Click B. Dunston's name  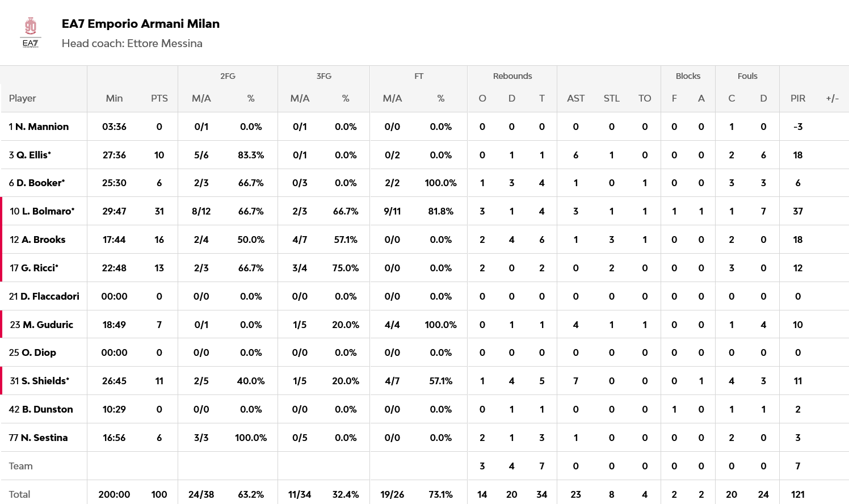[47, 409]
